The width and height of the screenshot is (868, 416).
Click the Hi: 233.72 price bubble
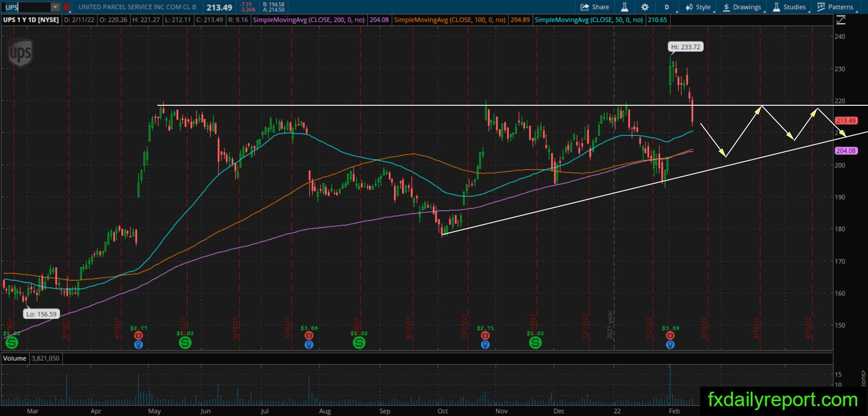click(685, 47)
